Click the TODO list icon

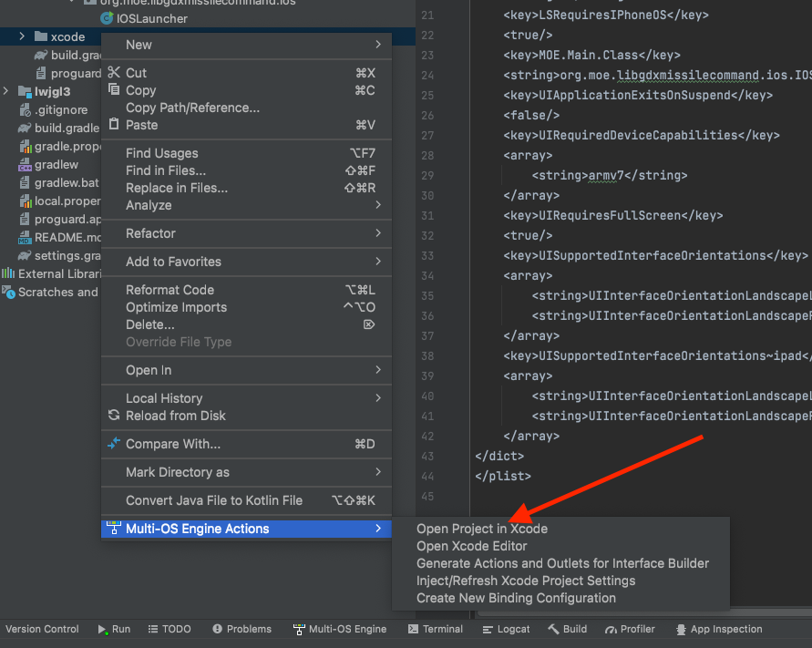pos(153,629)
